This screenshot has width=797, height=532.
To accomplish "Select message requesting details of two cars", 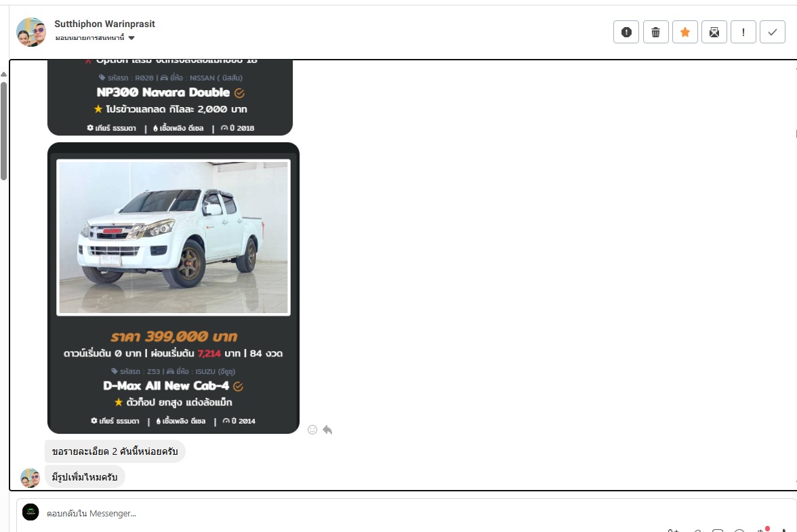I will (x=115, y=451).
